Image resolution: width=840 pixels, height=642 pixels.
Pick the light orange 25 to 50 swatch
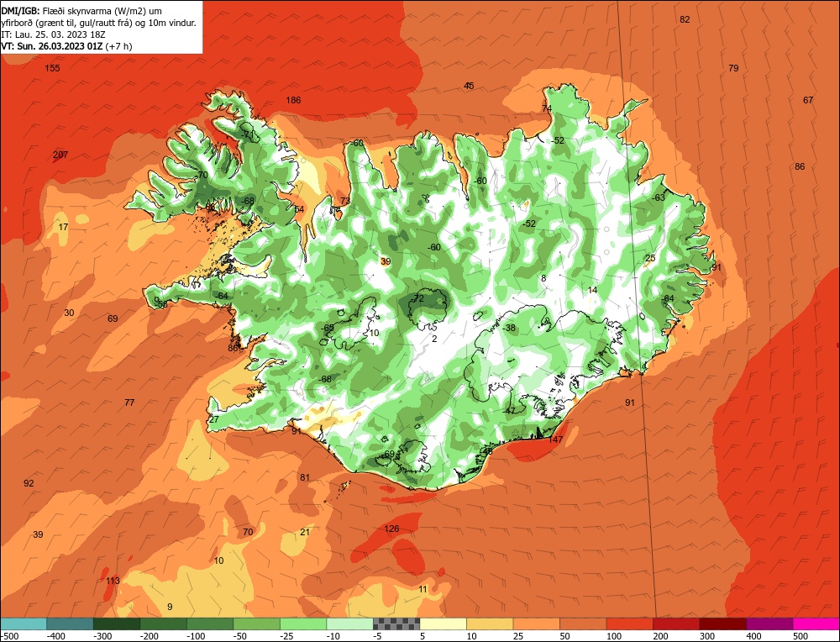pos(536,624)
